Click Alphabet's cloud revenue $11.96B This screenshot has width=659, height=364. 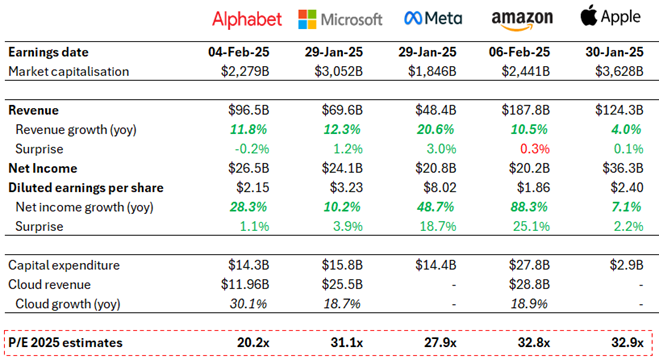[245, 285]
